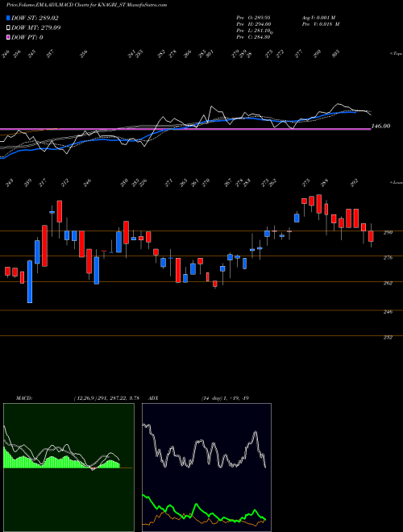Click the ADX '(14 day) 1, +19, -19' text
The height and width of the screenshot is (532, 403).
point(225,398)
